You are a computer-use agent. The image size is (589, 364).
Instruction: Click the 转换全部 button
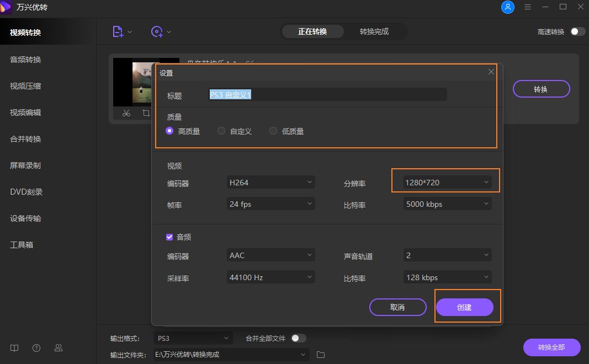click(x=552, y=347)
